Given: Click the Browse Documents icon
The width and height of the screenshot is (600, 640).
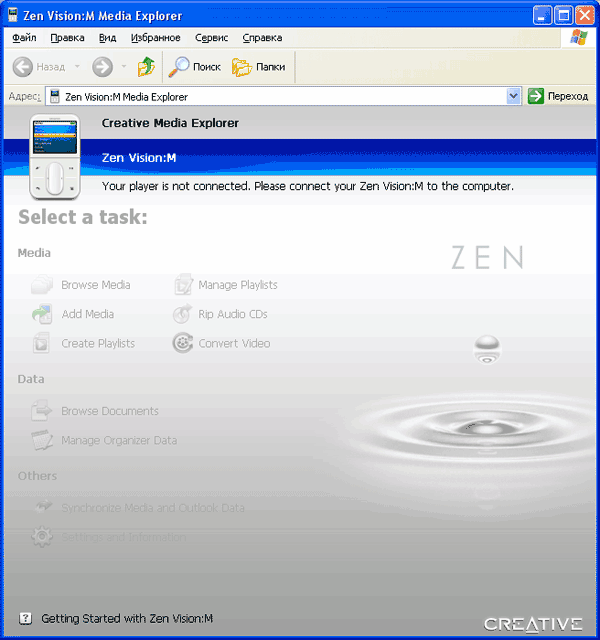Looking at the screenshot, I should coord(42,411).
